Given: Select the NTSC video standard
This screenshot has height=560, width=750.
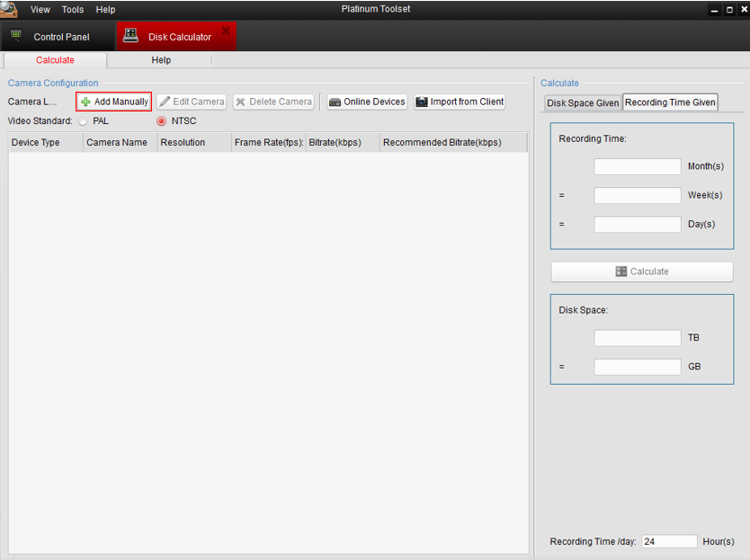Looking at the screenshot, I should coord(162,121).
